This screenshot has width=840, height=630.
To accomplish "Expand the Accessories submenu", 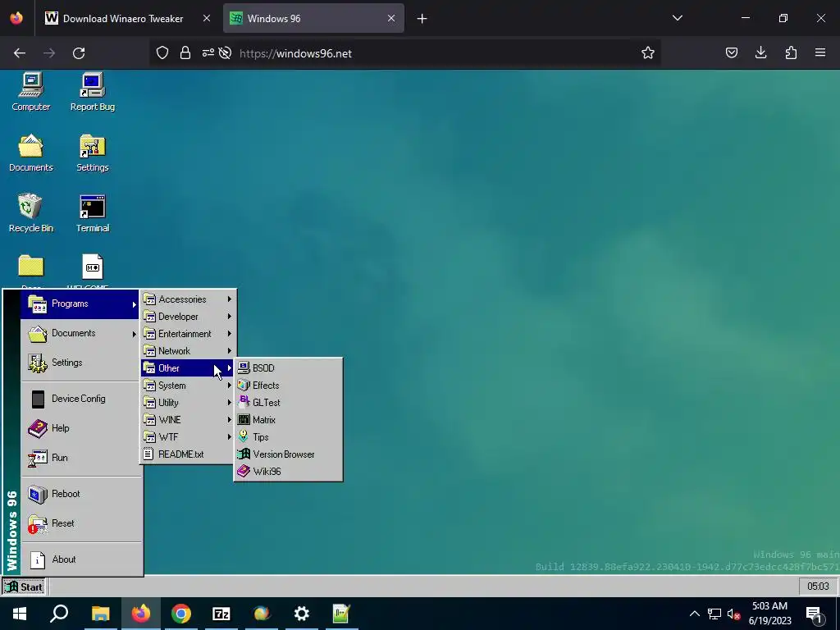I will 188,299.
